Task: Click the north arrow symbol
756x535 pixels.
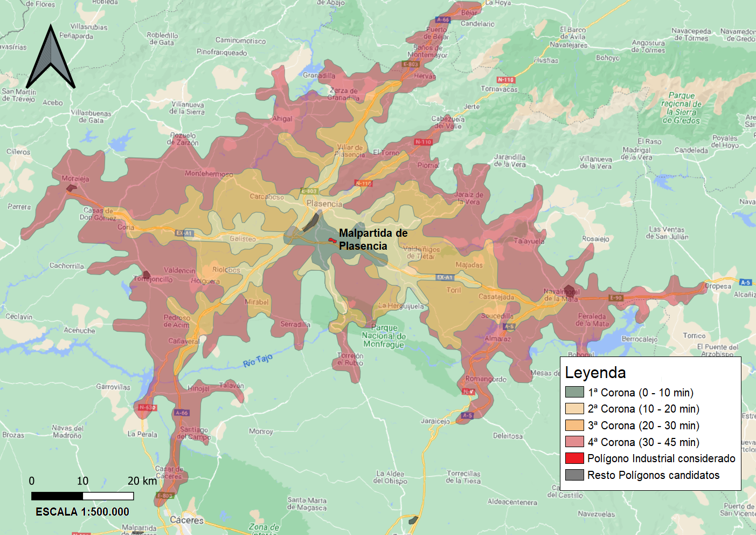Action: click(51, 57)
